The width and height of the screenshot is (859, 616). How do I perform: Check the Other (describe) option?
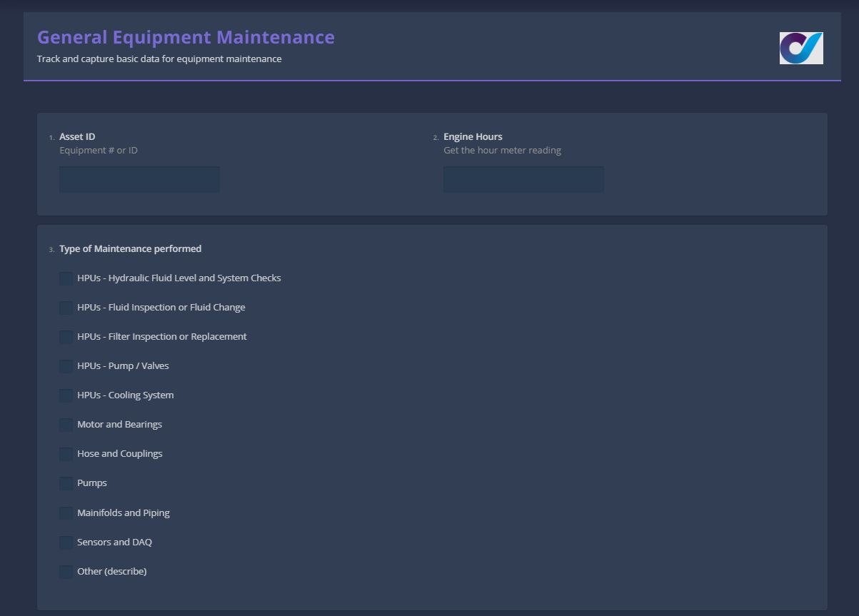pos(66,571)
